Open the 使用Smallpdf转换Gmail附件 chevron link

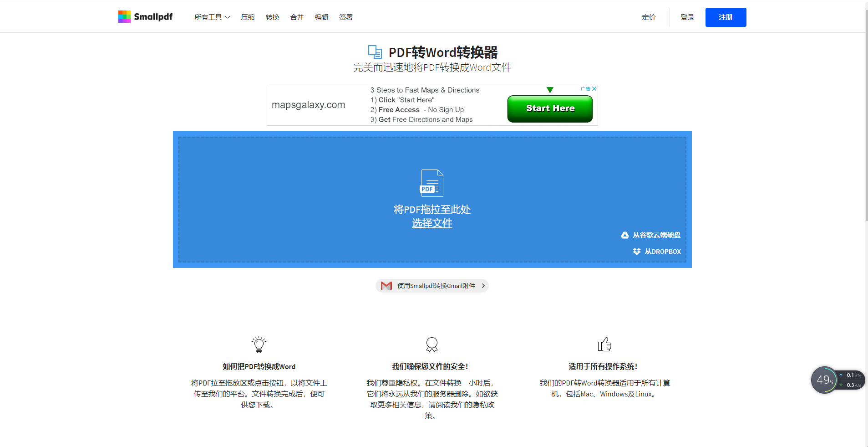pyautogui.click(x=483, y=286)
